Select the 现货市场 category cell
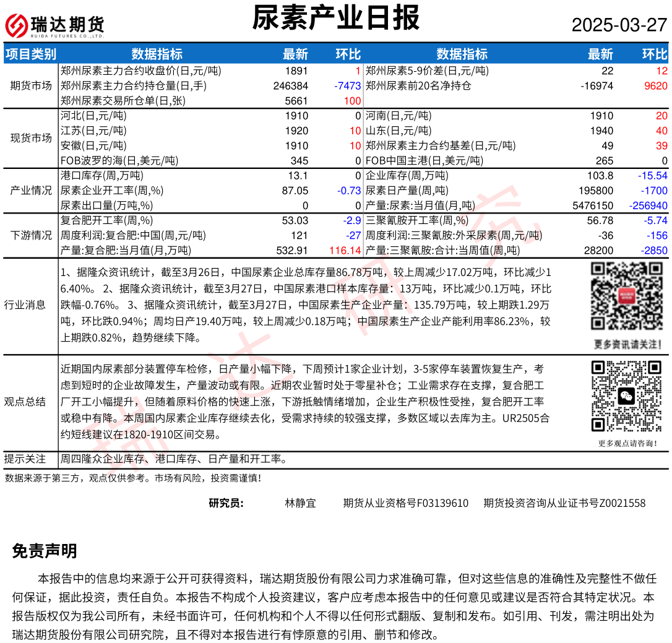 (x=31, y=138)
